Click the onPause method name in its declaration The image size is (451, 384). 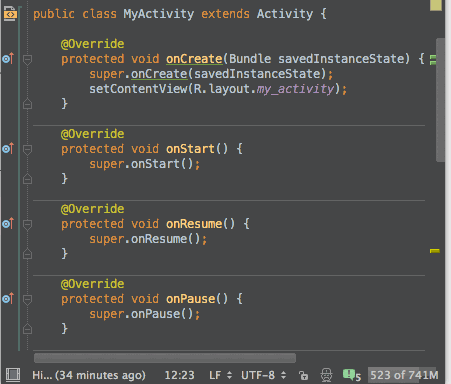(x=190, y=299)
